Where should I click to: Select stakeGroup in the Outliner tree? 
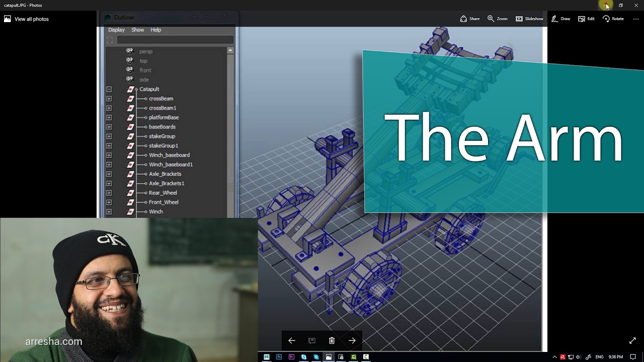pyautogui.click(x=162, y=136)
